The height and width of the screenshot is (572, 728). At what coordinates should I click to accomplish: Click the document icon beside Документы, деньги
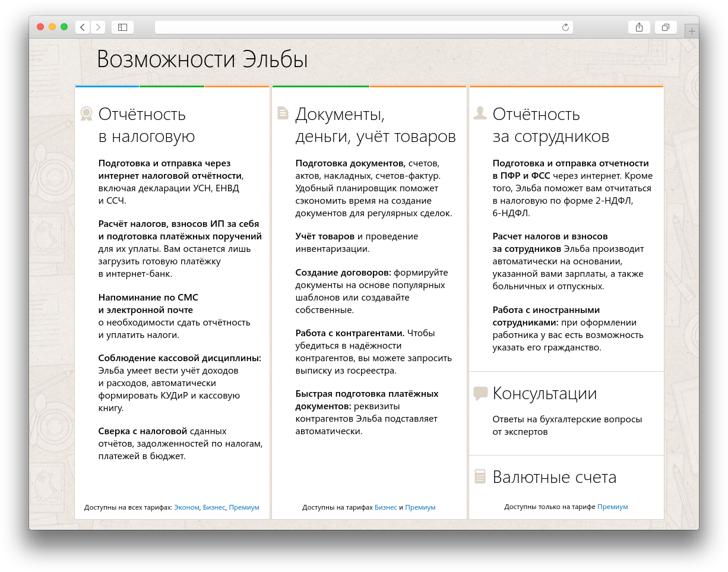(283, 113)
